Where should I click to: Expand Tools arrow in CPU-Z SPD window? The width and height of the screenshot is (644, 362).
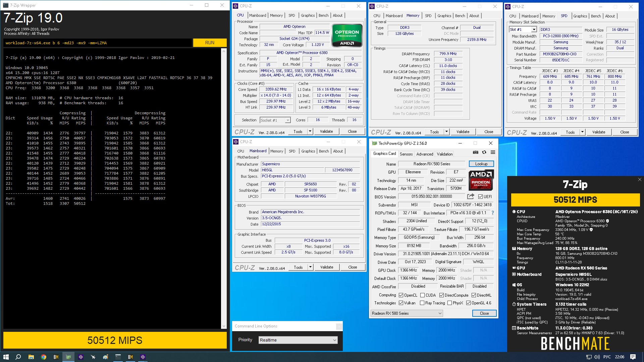(582, 132)
